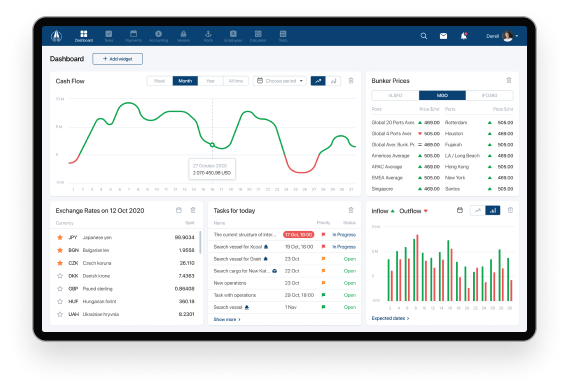Open the Dashboard nav item
Viewport: 569px width, 390px height.
click(x=84, y=36)
